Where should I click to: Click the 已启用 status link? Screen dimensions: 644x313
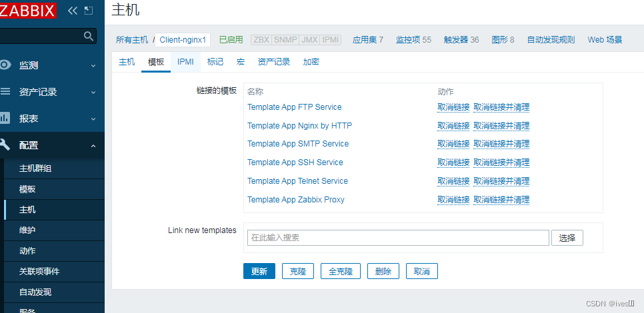click(231, 40)
